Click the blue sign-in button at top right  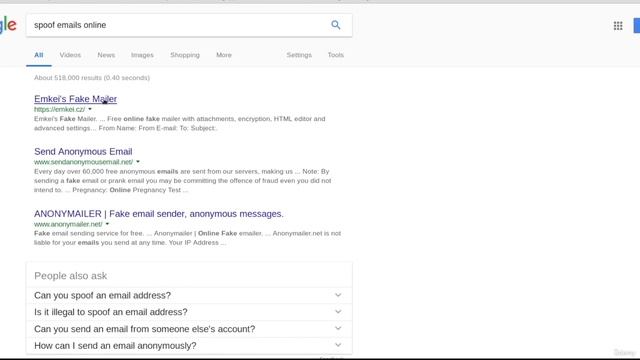pos(637,26)
